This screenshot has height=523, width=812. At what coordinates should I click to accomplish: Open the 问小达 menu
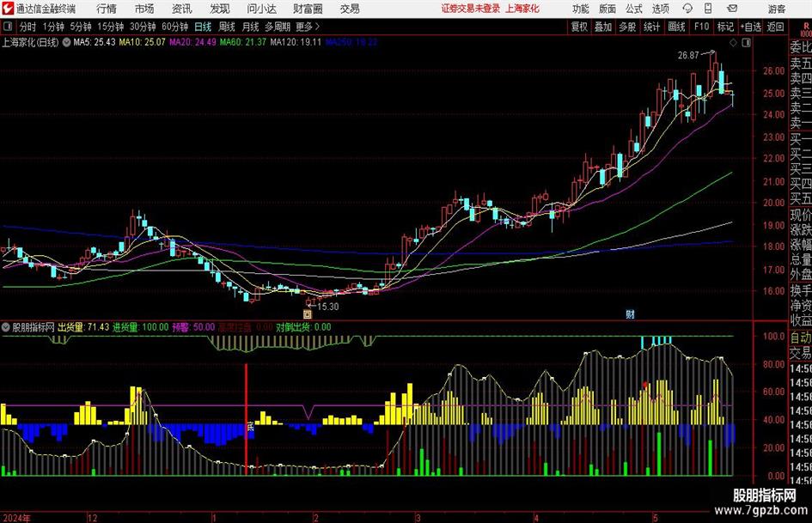[x=261, y=9]
